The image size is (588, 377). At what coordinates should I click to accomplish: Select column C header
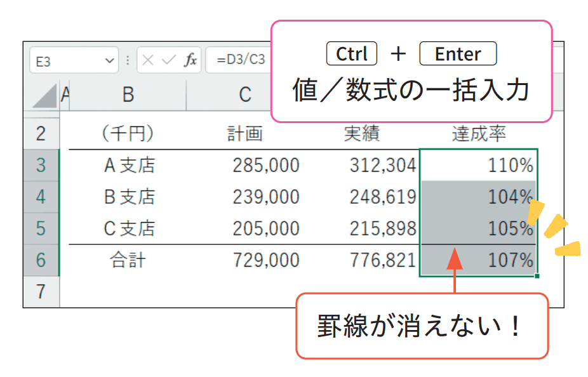(245, 95)
